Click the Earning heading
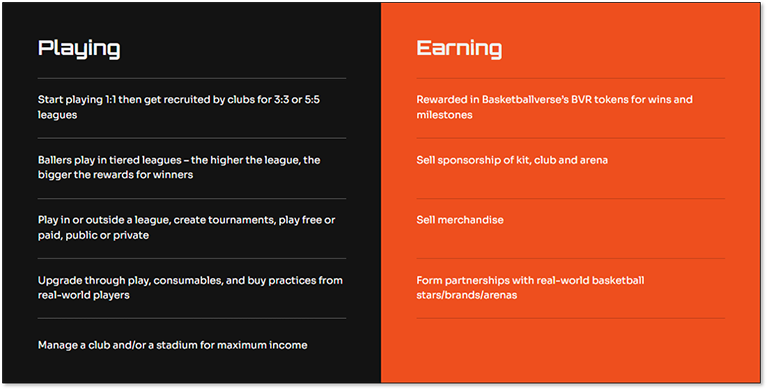This screenshot has width=767, height=389. coord(459,48)
